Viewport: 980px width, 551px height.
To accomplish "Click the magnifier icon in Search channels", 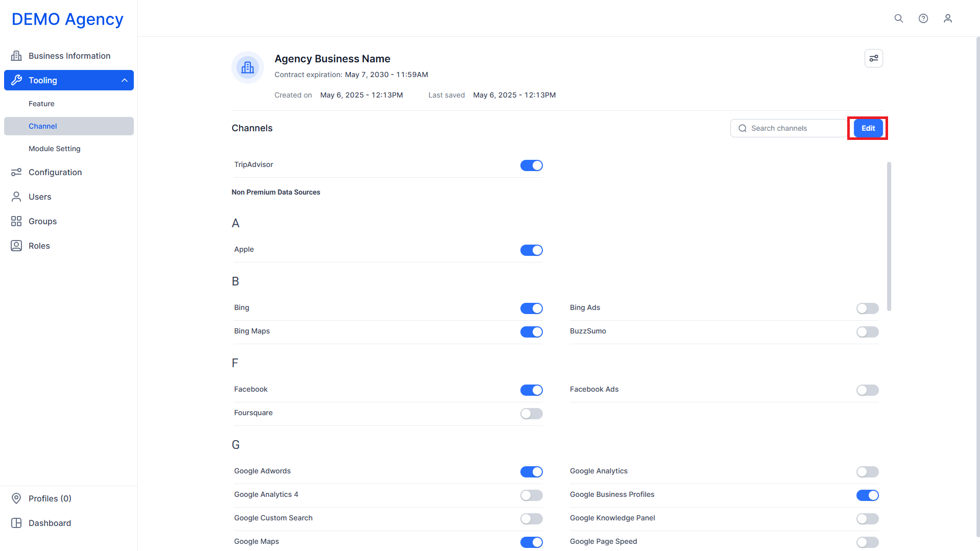I will pos(743,128).
